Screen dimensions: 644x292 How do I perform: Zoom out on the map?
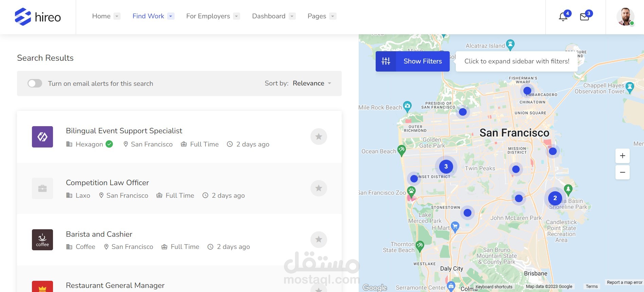(623, 172)
